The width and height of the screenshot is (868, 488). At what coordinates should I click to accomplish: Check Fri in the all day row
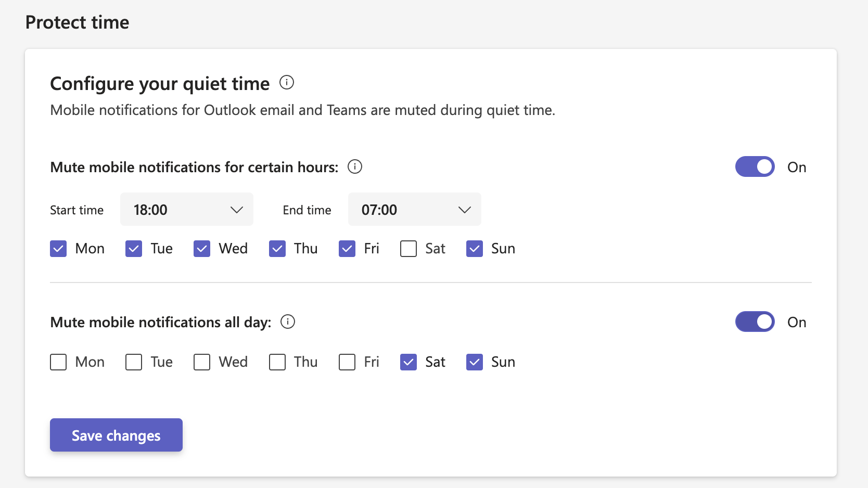347,362
